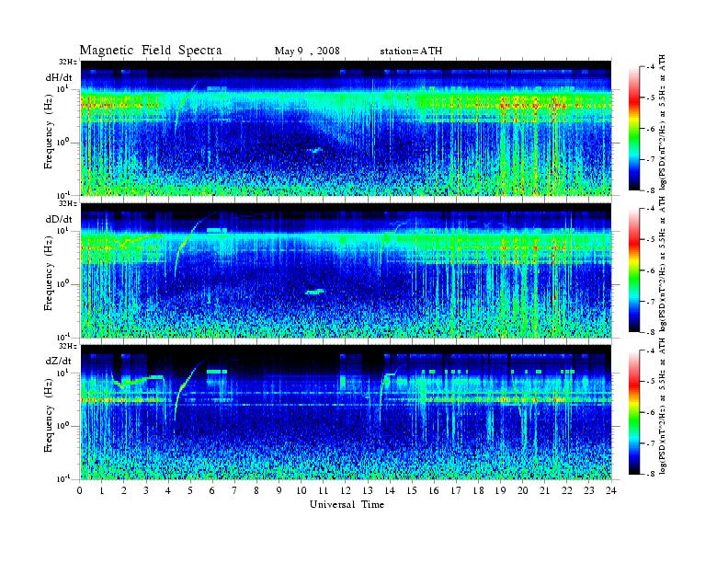Click the "station=ATH" label
The width and height of the screenshot is (728, 563).
pyautogui.click(x=411, y=51)
